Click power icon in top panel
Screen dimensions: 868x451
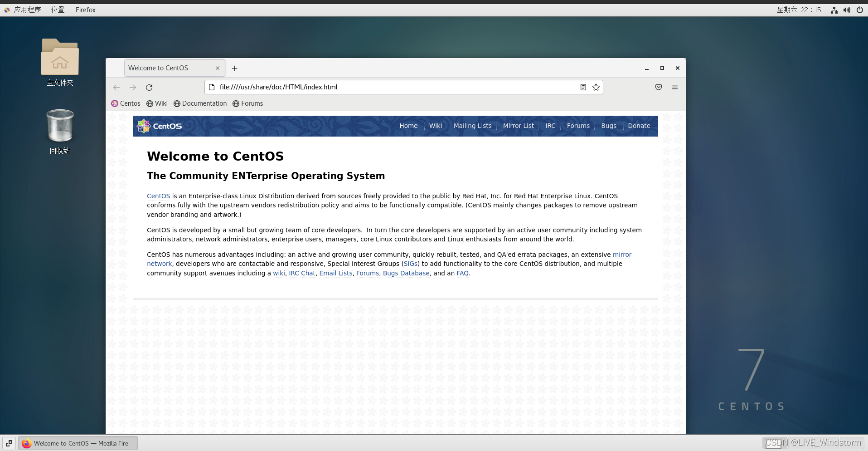click(x=860, y=10)
